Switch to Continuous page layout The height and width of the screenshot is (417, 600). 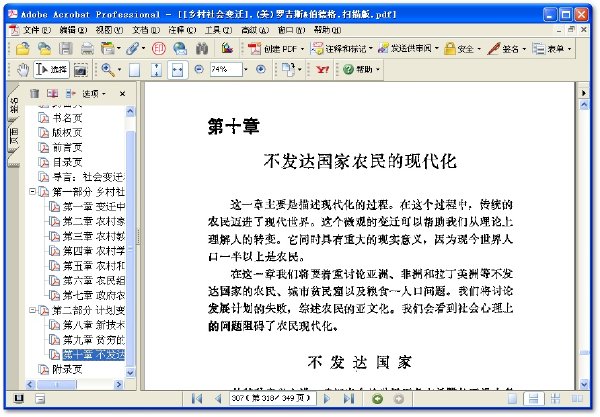click(533, 399)
